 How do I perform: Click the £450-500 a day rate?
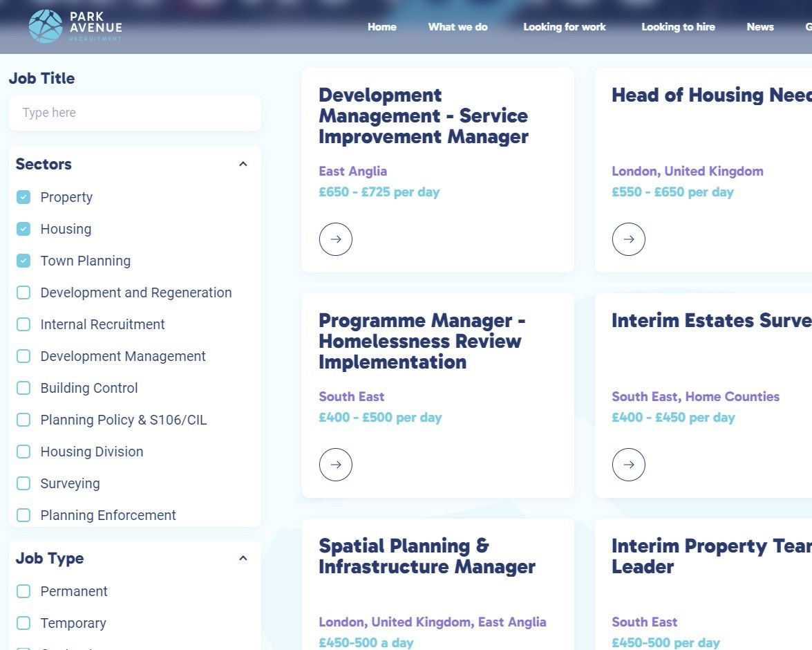click(366, 643)
